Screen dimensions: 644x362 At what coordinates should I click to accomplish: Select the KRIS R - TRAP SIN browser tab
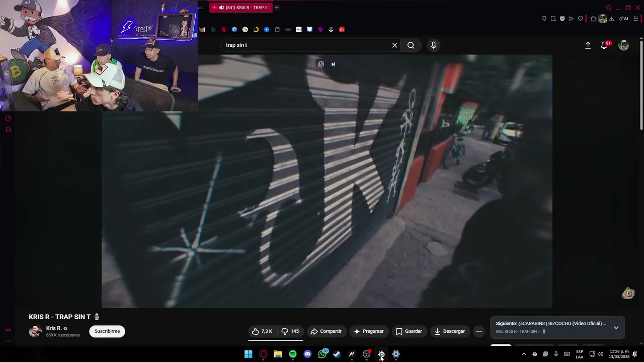[x=240, y=8]
